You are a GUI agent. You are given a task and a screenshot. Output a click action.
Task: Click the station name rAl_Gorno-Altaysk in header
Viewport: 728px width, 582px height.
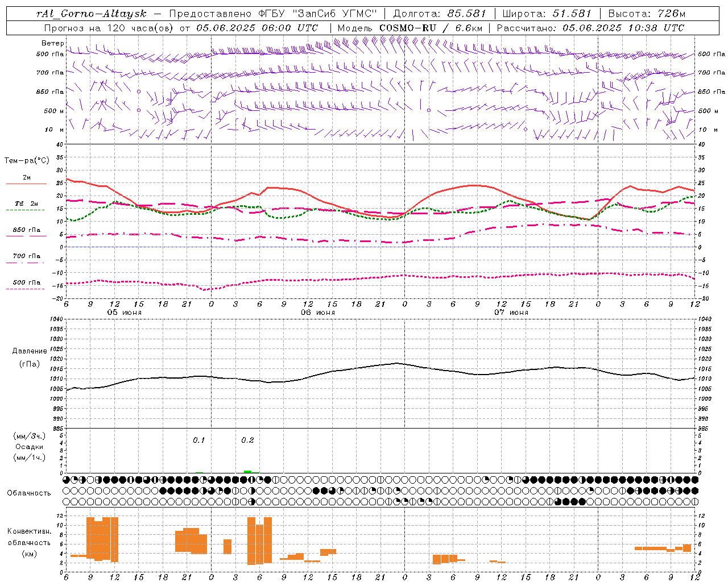coord(92,14)
